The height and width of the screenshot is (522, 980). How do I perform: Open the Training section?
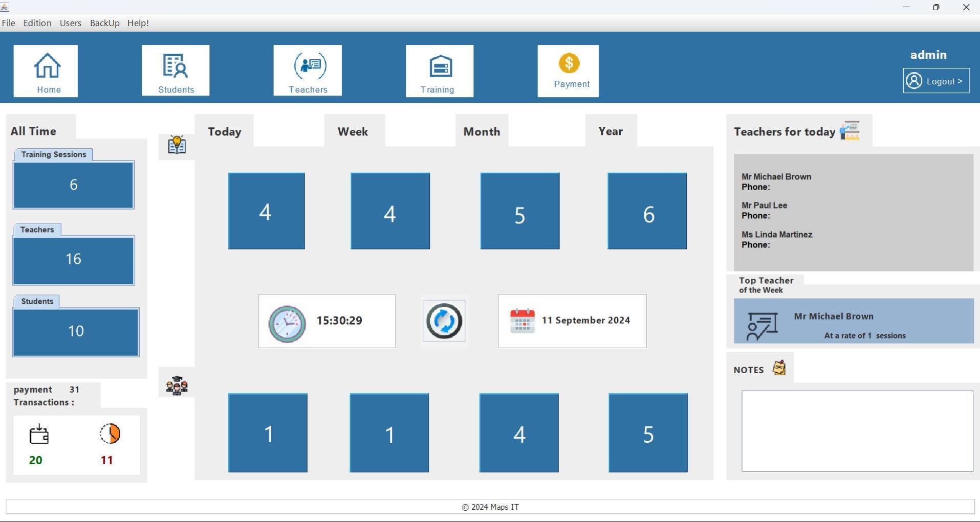pos(439,71)
